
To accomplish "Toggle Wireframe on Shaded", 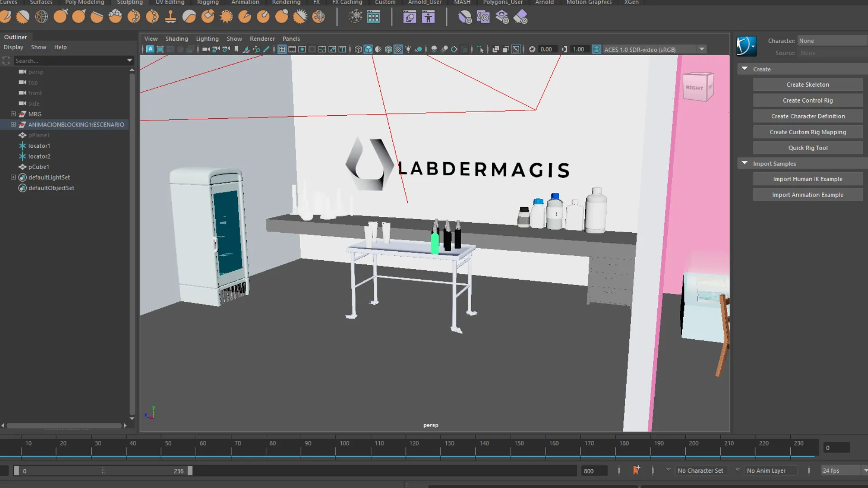I will (388, 49).
